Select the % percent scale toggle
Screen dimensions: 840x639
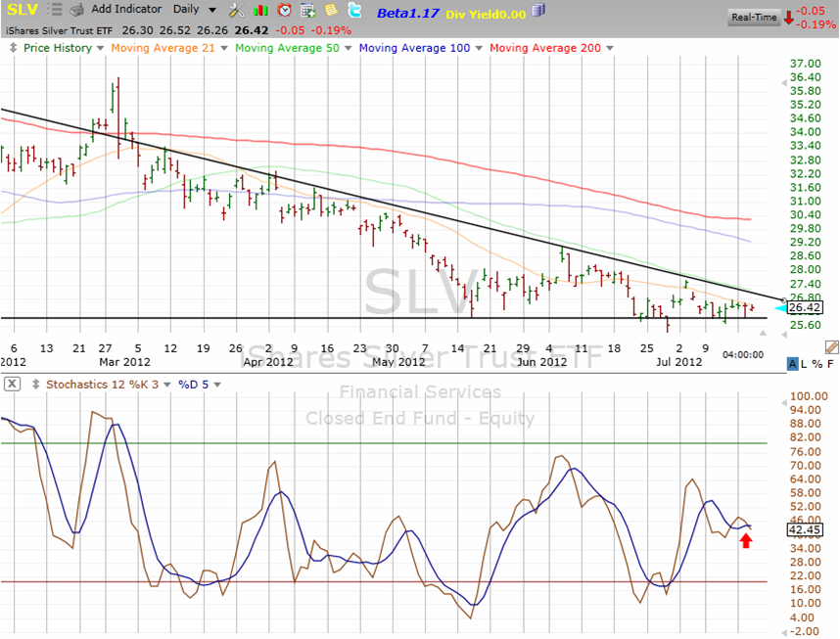(817, 364)
